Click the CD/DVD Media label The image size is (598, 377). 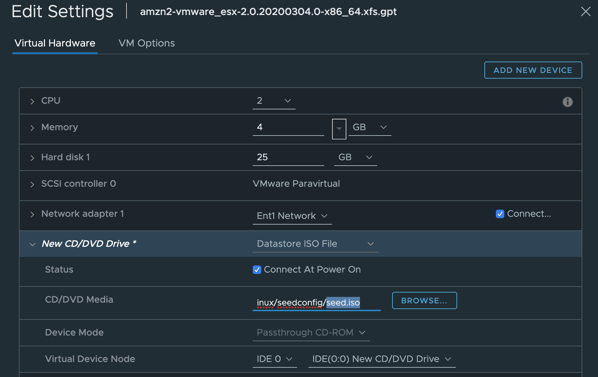pos(79,300)
